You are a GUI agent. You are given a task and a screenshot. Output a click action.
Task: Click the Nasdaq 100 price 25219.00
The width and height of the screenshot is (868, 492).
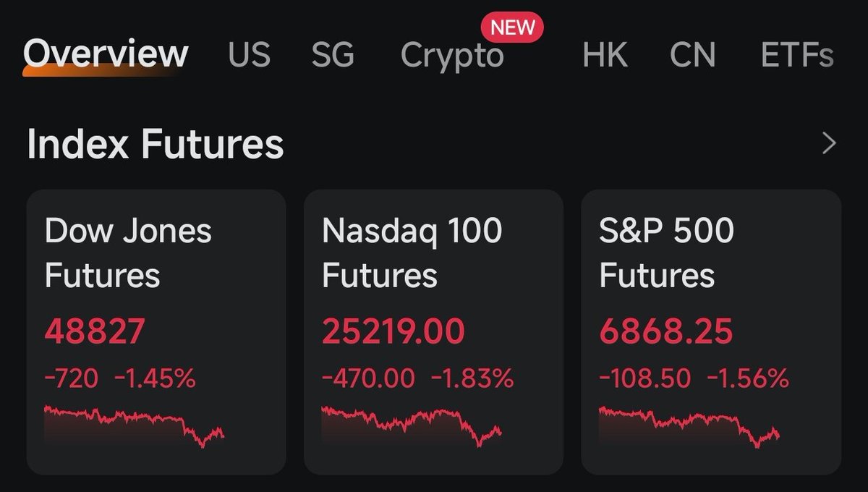tap(393, 332)
